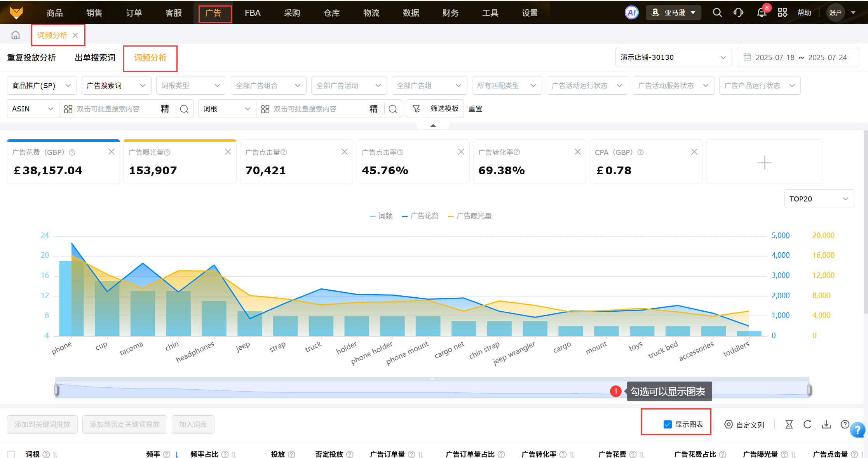The height and width of the screenshot is (458, 868).
Task: Click the filter funnel icon
Action: click(x=417, y=109)
